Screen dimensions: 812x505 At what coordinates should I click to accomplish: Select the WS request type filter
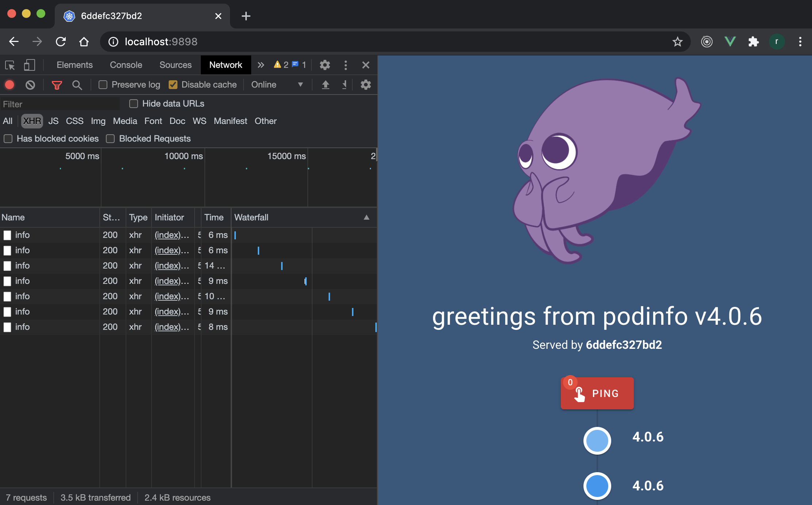click(199, 121)
